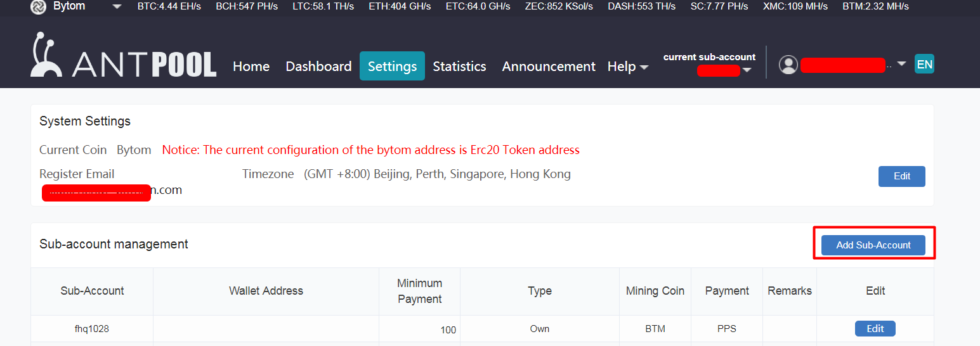Go to the Home page
The width and height of the screenshot is (980, 346).
[x=251, y=67]
